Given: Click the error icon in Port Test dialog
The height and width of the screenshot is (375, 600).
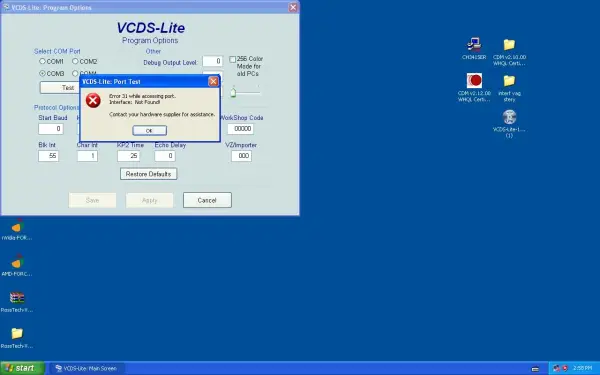Looking at the screenshot, I should pyautogui.click(x=93, y=101).
